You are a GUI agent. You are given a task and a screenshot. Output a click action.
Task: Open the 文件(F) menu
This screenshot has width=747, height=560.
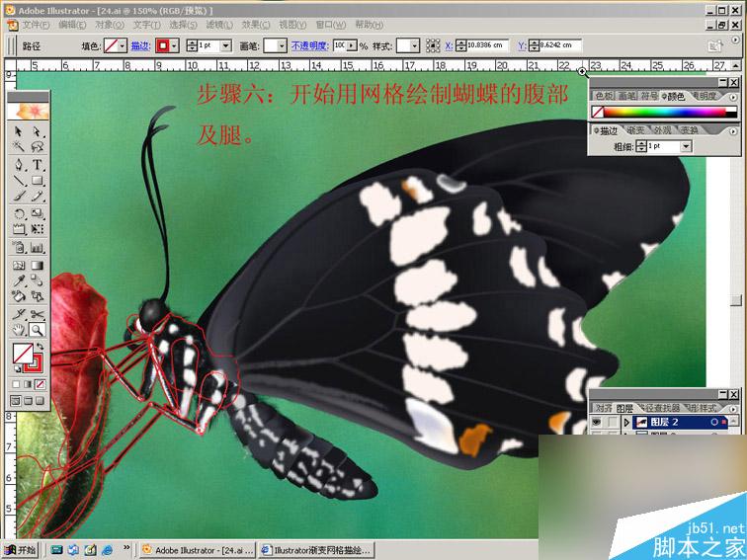click(37, 25)
